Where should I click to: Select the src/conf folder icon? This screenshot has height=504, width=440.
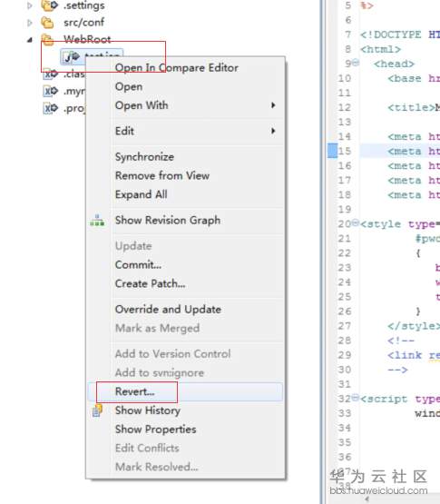click(47, 23)
